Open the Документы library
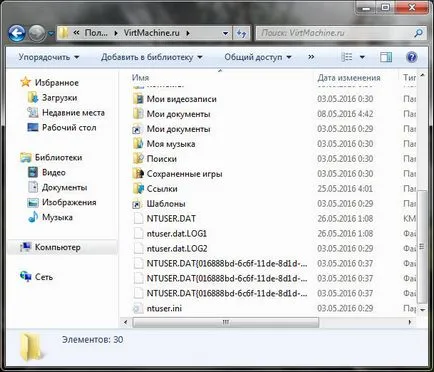This screenshot has width=434, height=372. click(57, 187)
